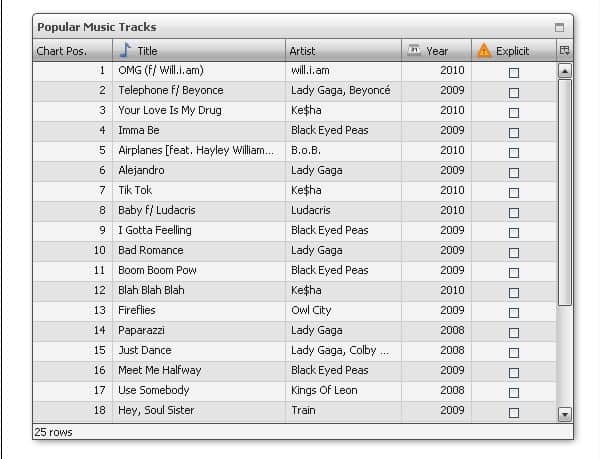Click the Kings Of Leon artist cell
The height and width of the screenshot is (459, 600).
click(x=324, y=390)
